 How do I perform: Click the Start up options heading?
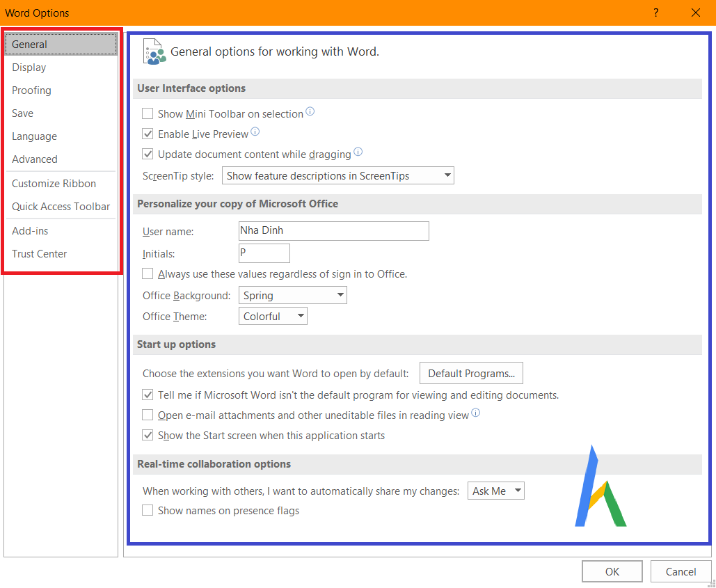176,344
